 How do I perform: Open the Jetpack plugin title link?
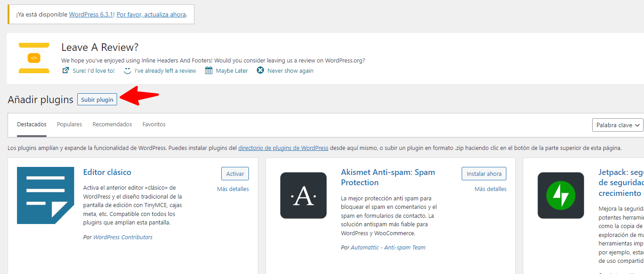coord(621,183)
